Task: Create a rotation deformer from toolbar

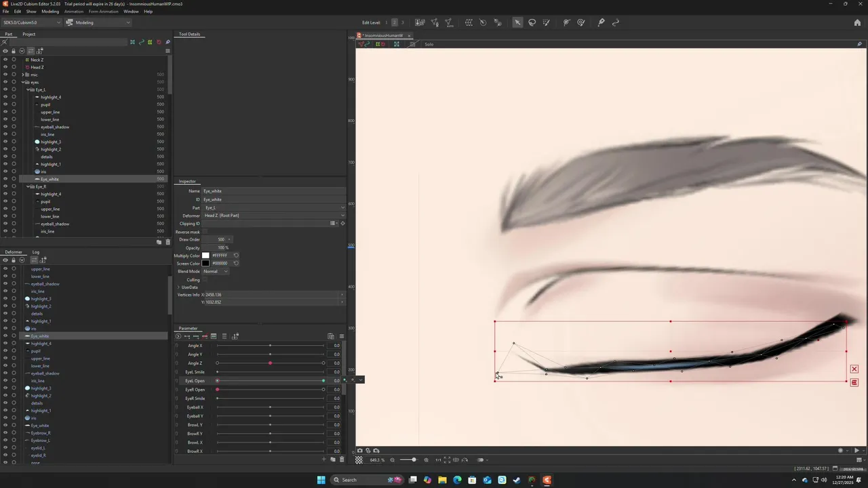Action: (483, 22)
